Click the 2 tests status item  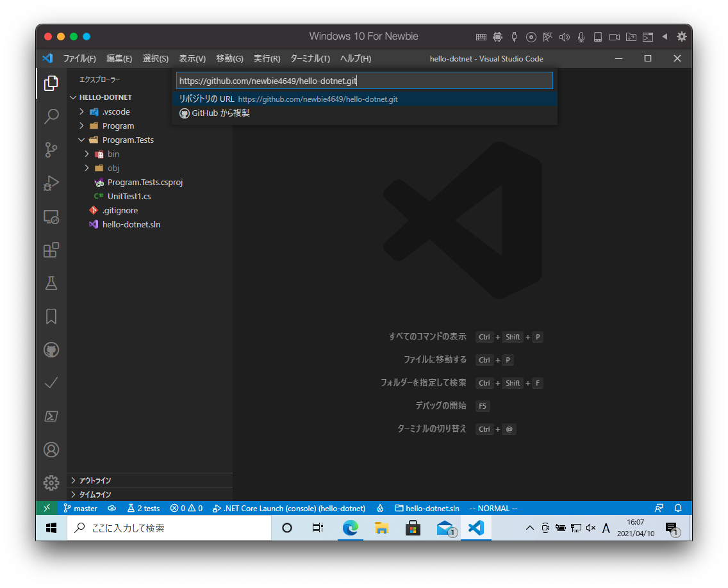[144, 508]
